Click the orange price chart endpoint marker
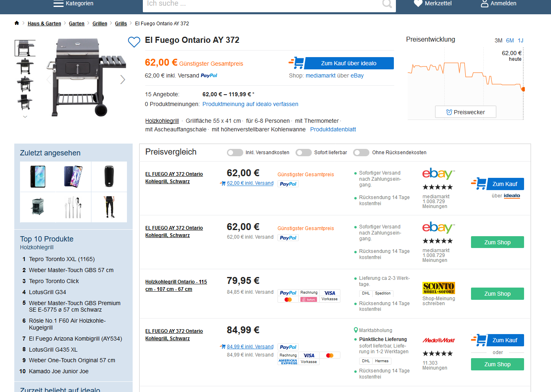Screen dimensions: 551x392 coord(523,89)
